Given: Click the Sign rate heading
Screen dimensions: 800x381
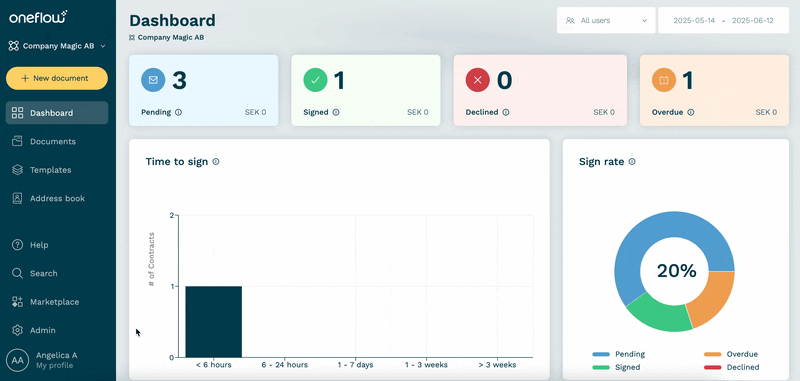Looking at the screenshot, I should [x=602, y=162].
